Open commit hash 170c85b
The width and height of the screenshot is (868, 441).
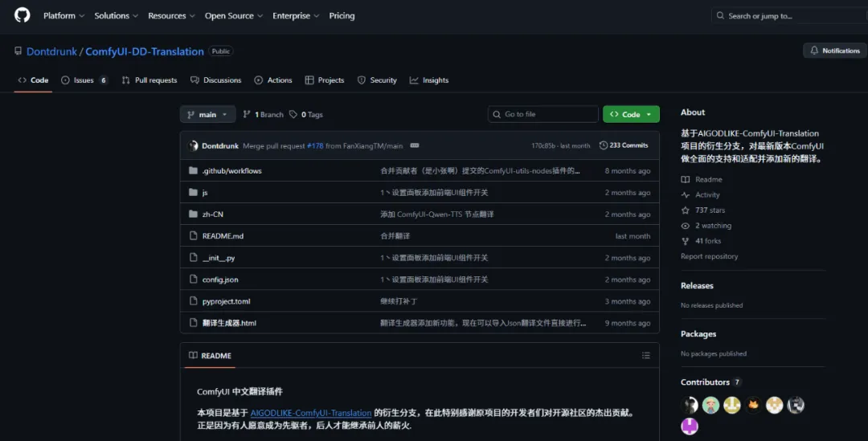pos(543,145)
